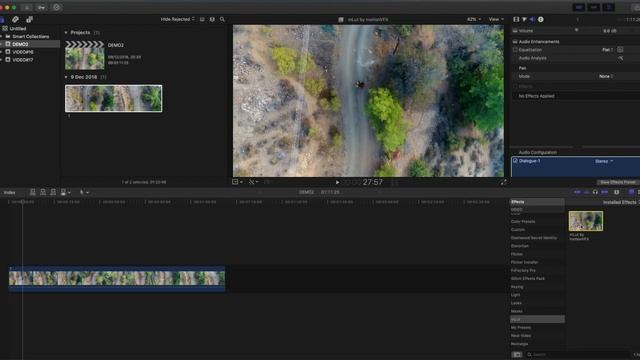Open the Keyword Editor key icon
This screenshot has height=360, width=640.
(x=42, y=7)
